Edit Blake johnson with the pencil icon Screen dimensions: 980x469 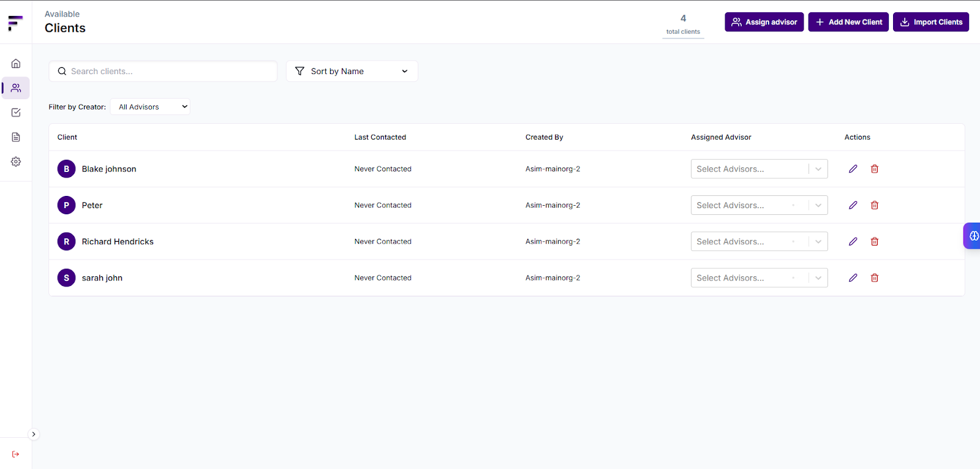tap(853, 169)
